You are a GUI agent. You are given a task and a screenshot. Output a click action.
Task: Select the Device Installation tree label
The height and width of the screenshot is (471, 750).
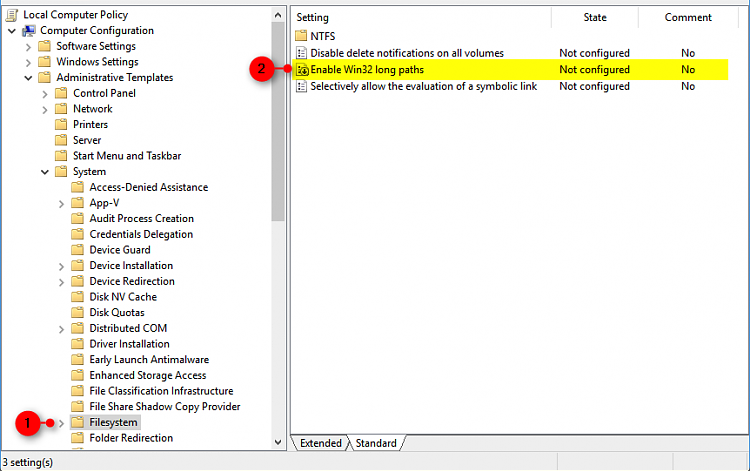click(131, 265)
